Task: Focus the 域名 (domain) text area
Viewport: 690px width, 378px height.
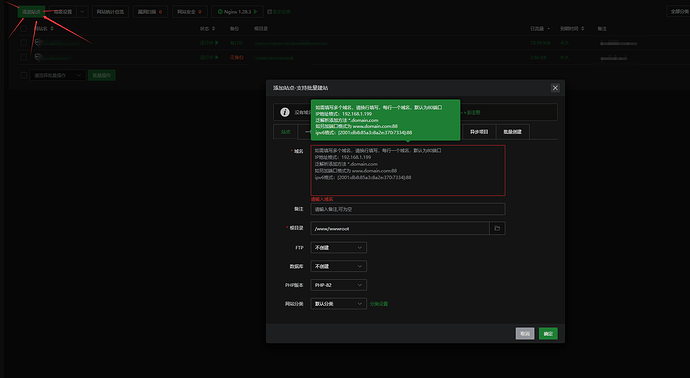Action: tap(408, 170)
